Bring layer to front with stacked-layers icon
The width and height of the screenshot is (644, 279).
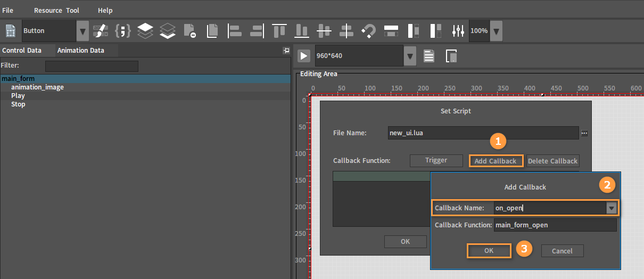(x=145, y=31)
